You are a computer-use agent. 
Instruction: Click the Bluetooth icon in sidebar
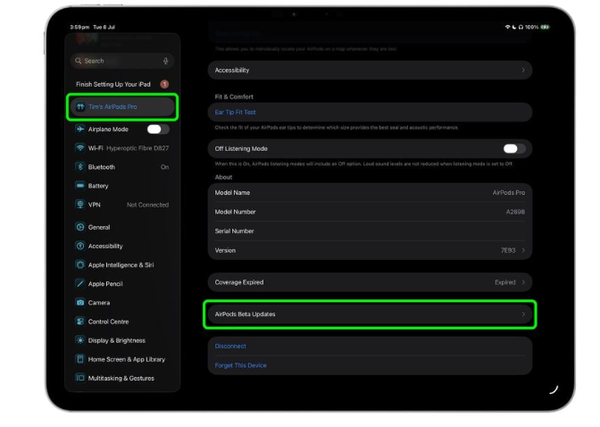pyautogui.click(x=80, y=167)
